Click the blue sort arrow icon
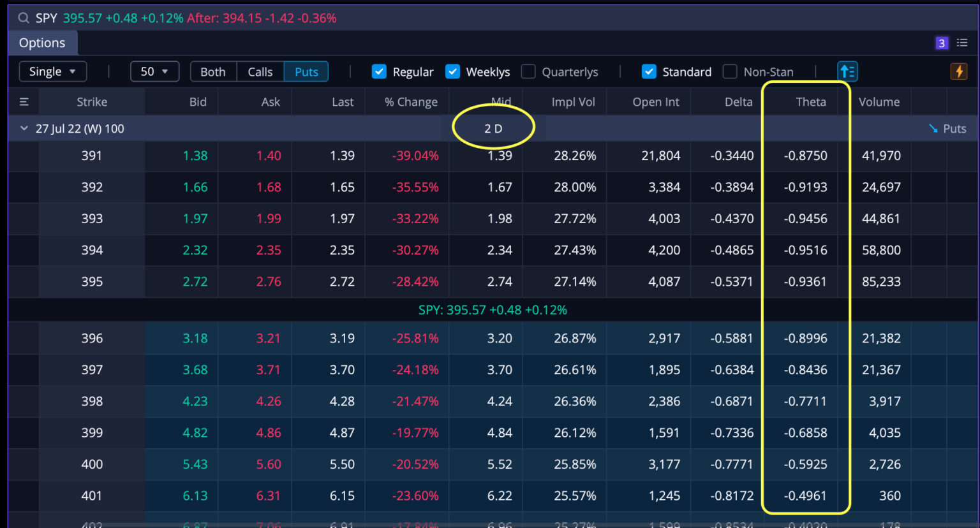980x528 pixels. click(x=847, y=71)
